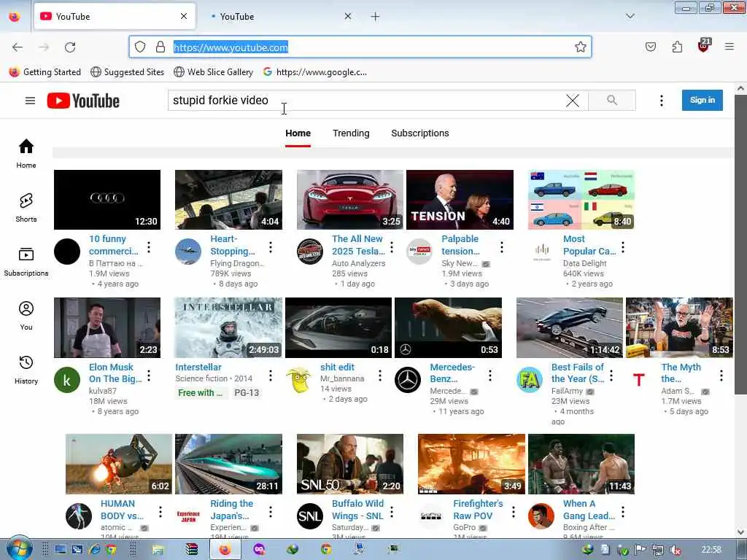Switch to the Trending tab

(351, 133)
